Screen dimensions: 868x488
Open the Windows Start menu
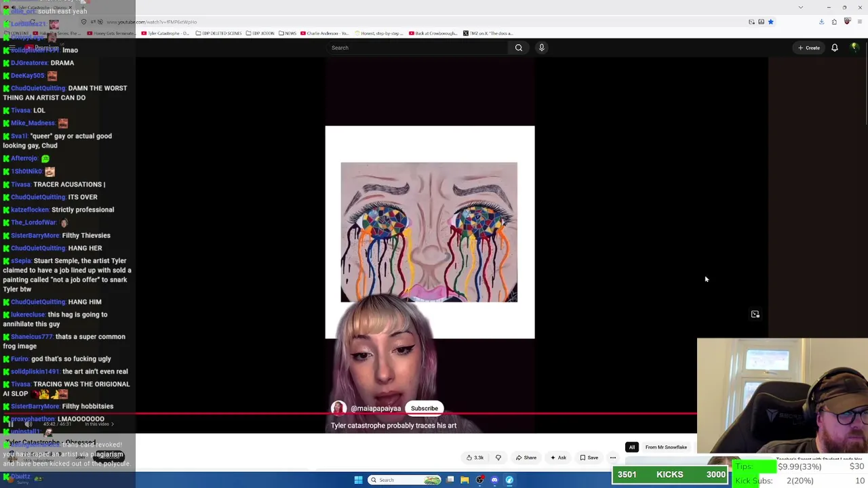click(358, 480)
